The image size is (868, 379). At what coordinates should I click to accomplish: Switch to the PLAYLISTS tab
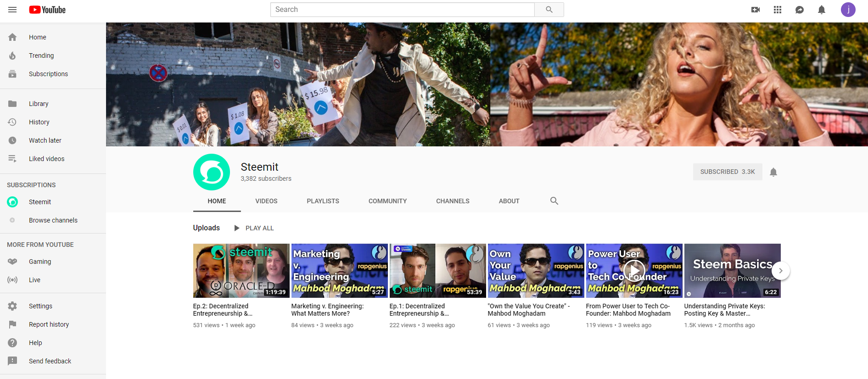[323, 201]
